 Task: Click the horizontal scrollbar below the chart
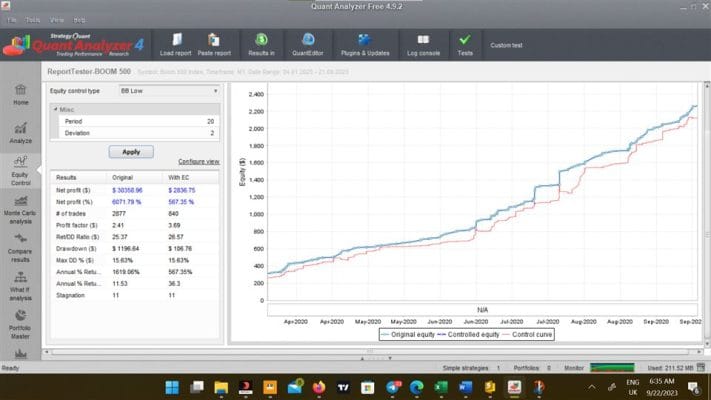click(371, 351)
